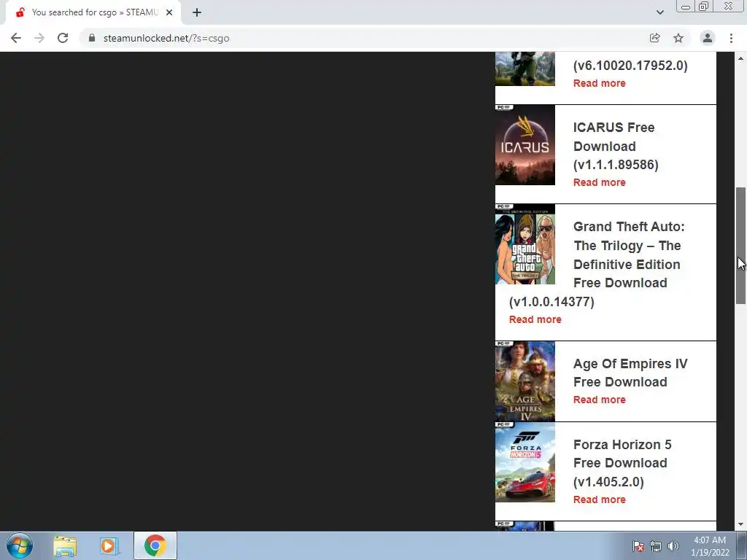This screenshot has width=747, height=560.
Task: Open the Grand Theft Auto Trilogy thumbnail
Action: (x=525, y=244)
